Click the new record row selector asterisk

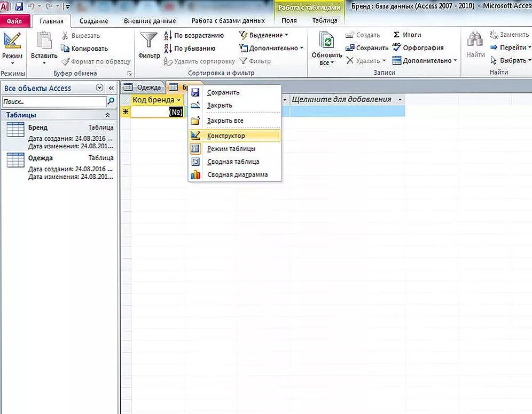(126, 112)
